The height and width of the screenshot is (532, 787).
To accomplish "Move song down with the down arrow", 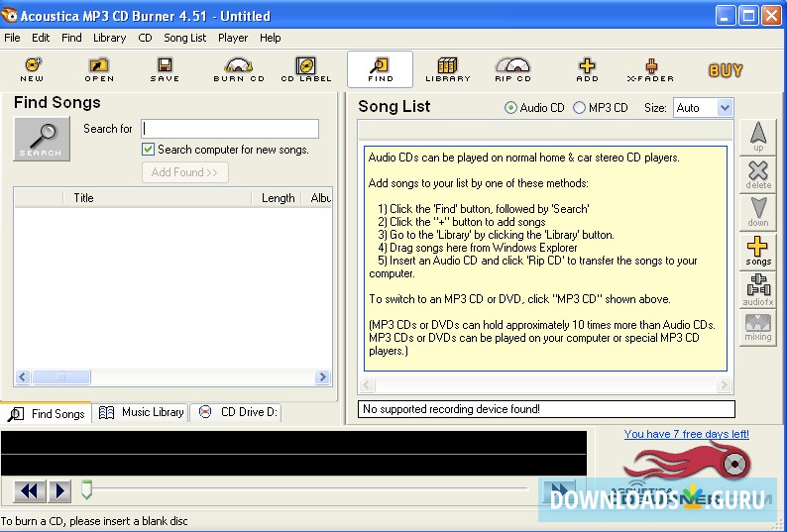I will tap(758, 212).
